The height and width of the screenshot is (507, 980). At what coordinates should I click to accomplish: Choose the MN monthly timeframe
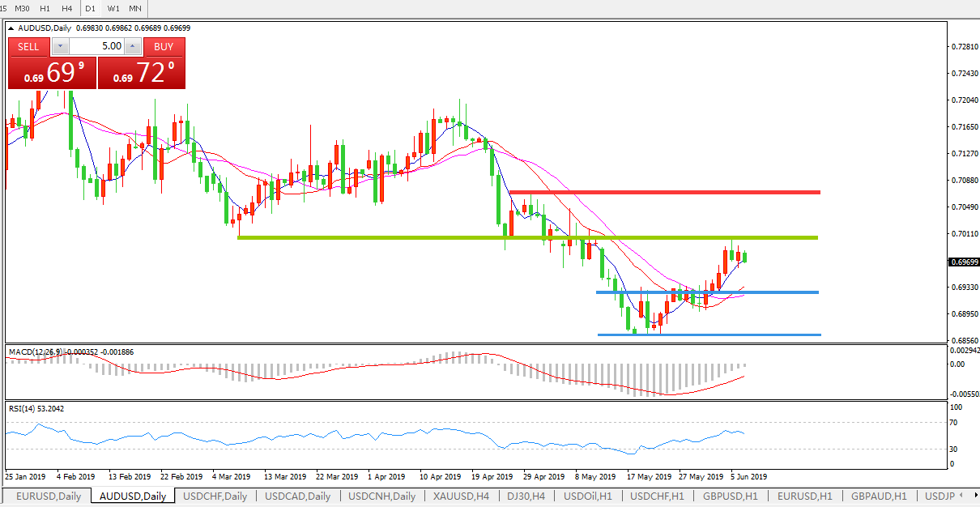[135, 8]
